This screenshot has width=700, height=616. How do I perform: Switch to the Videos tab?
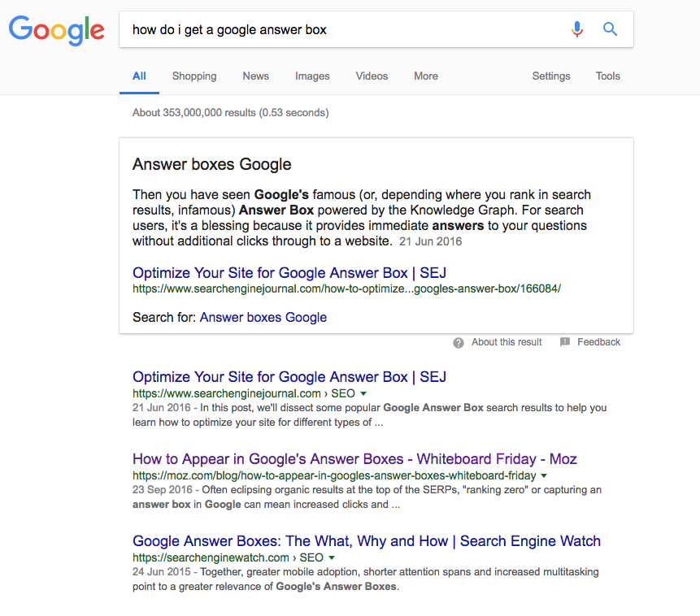[x=372, y=76]
